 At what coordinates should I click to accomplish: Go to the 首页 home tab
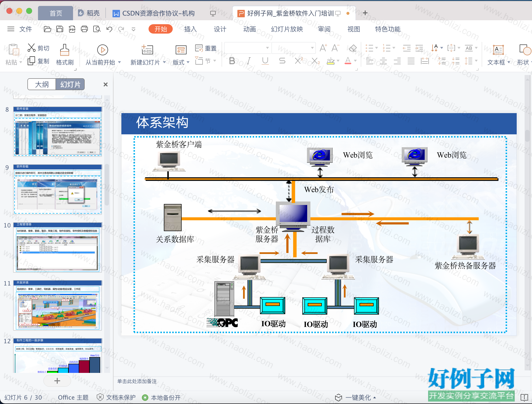[56, 13]
